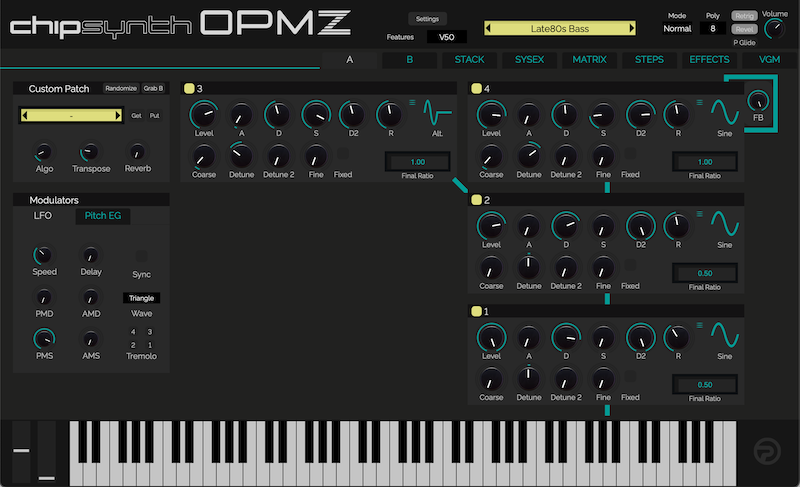The image size is (800, 487).
Task: Open the VGM tab
Action: [769, 60]
